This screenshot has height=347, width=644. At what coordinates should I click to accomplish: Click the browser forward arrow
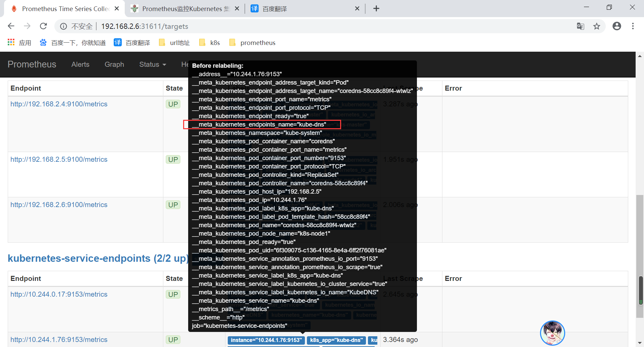tap(27, 26)
